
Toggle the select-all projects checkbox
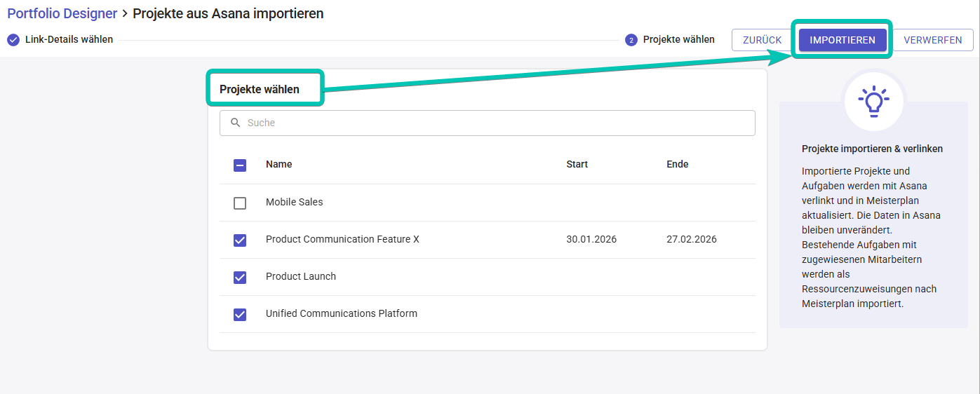click(240, 165)
